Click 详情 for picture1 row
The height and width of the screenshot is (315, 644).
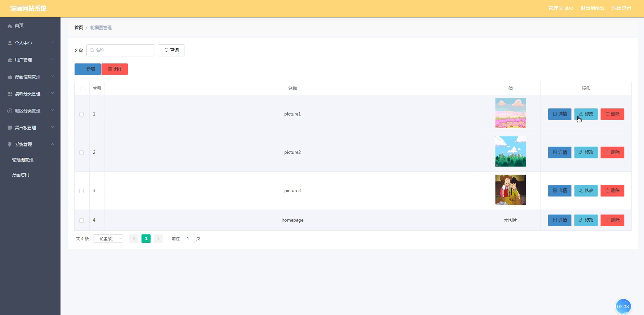pos(560,114)
